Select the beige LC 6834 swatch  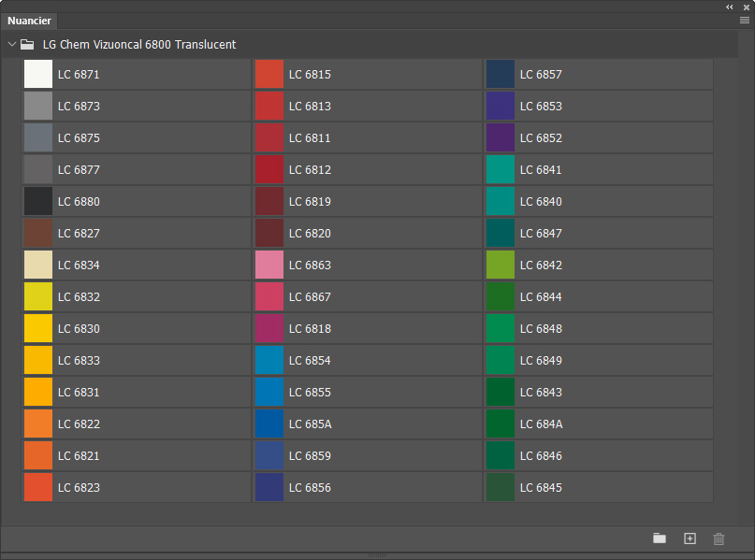(x=38, y=265)
